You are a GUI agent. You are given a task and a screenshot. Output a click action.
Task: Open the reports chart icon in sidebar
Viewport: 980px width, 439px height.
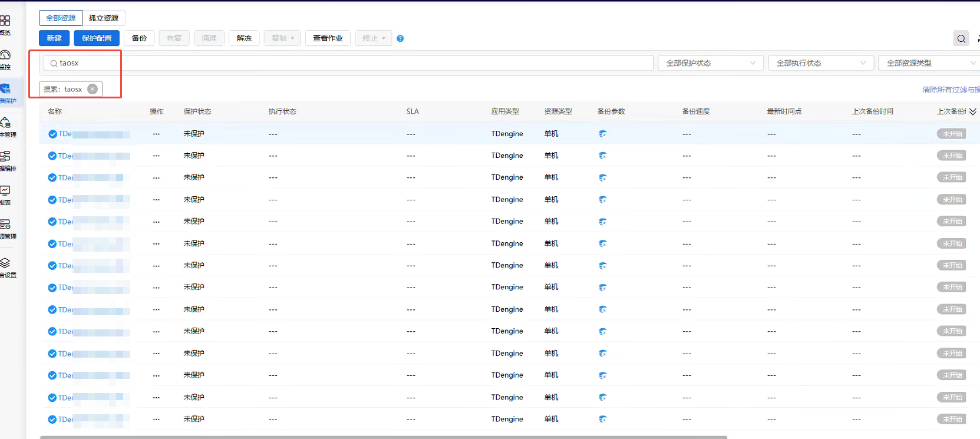point(5,190)
